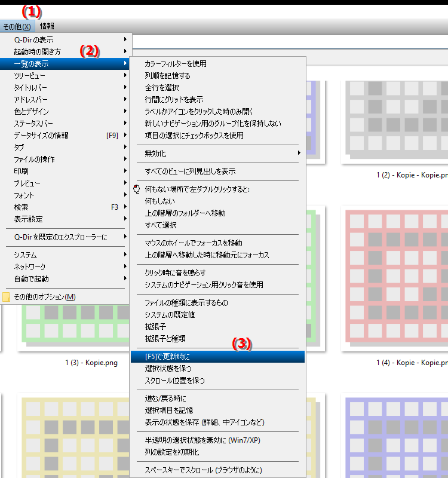Toggle 選択項目を記憶 option
The image size is (448, 478).
pos(217,410)
